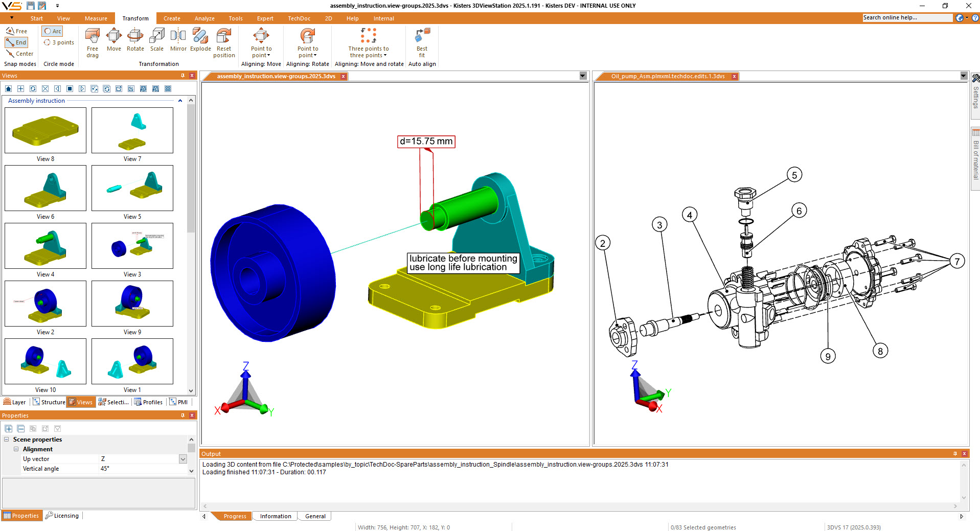This screenshot has width=980, height=531.
Task: Export views as PDF from Views panel toolbar
Action: tap(143, 88)
